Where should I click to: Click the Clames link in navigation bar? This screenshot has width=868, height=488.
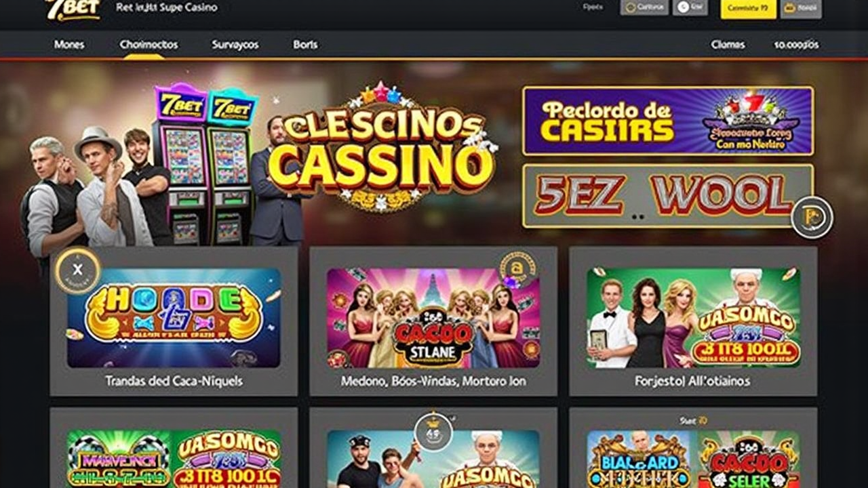point(728,45)
